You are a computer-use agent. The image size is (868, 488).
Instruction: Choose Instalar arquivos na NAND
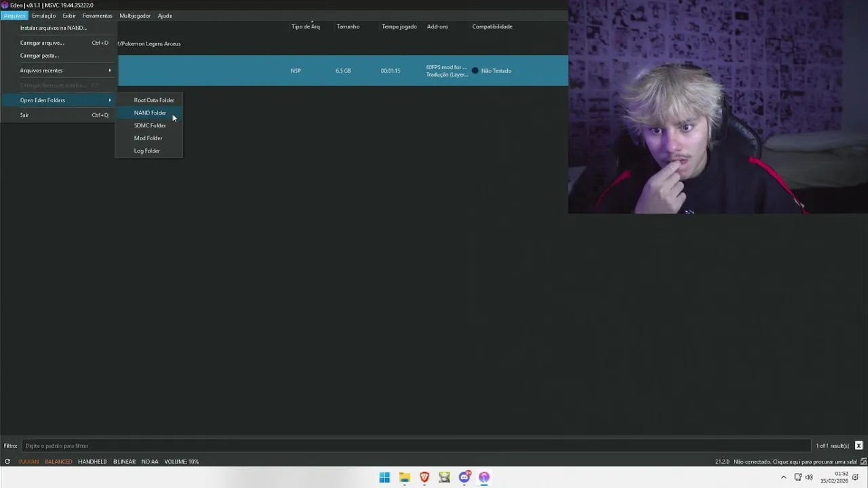[x=58, y=28]
